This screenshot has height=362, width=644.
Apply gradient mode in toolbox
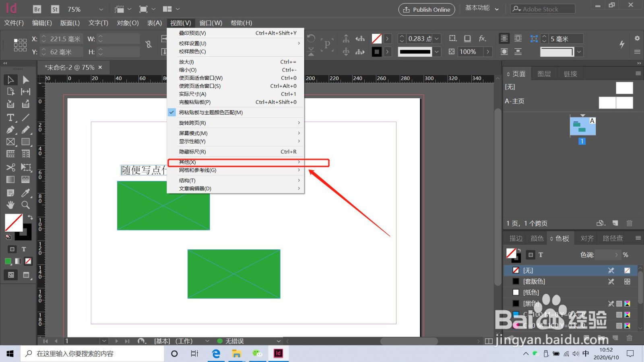coord(18,261)
